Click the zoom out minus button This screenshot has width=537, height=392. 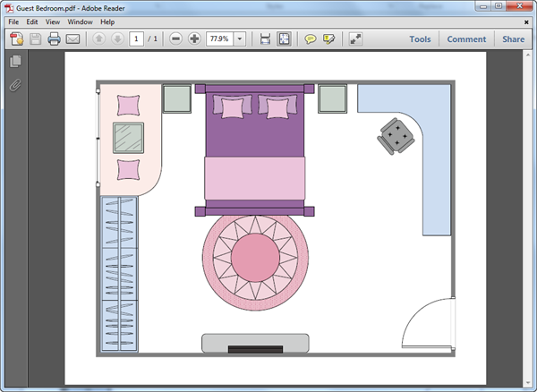[175, 39]
